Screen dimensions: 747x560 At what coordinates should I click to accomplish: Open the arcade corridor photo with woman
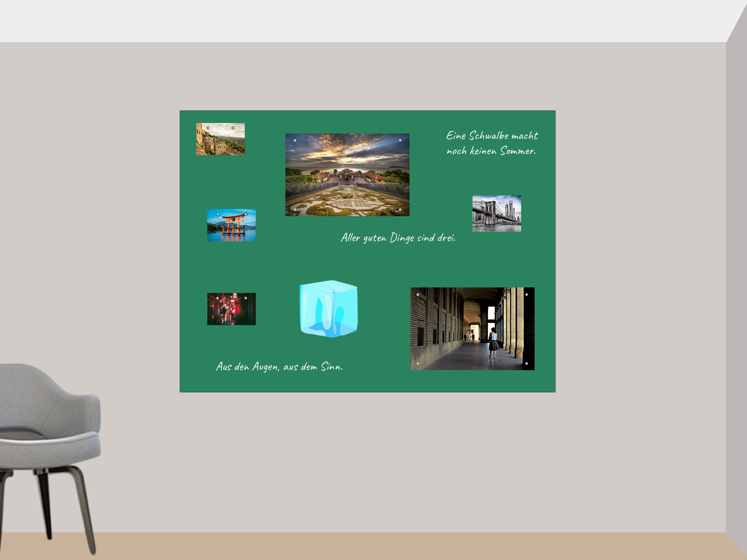tap(472, 329)
